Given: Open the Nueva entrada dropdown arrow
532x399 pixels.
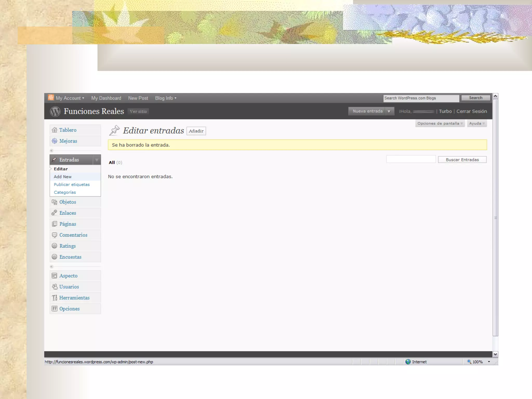Looking at the screenshot, I should click(389, 111).
